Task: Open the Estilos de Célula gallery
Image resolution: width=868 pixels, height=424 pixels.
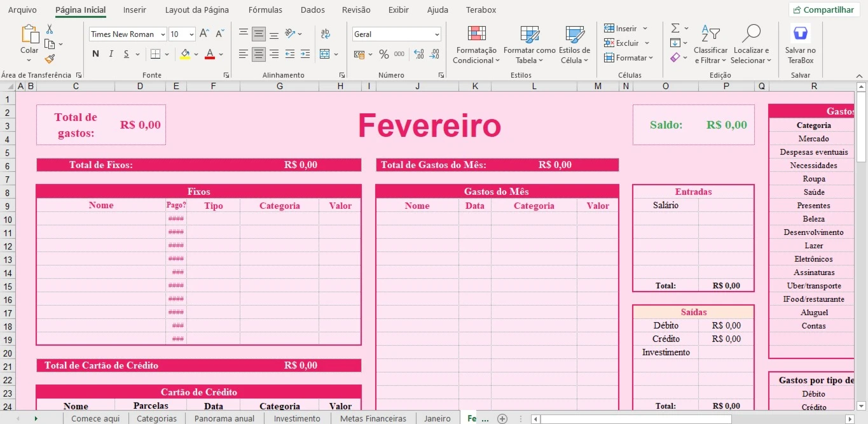Action: pos(574,43)
